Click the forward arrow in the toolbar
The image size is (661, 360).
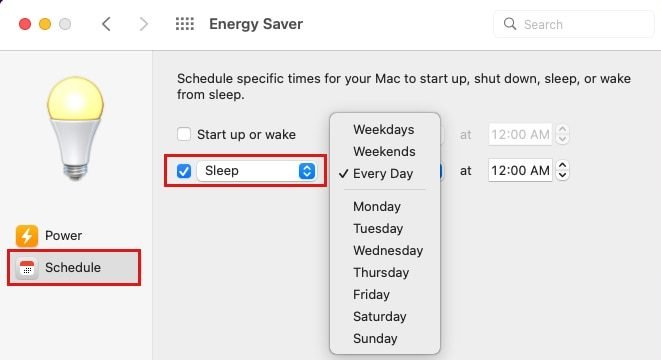point(143,24)
